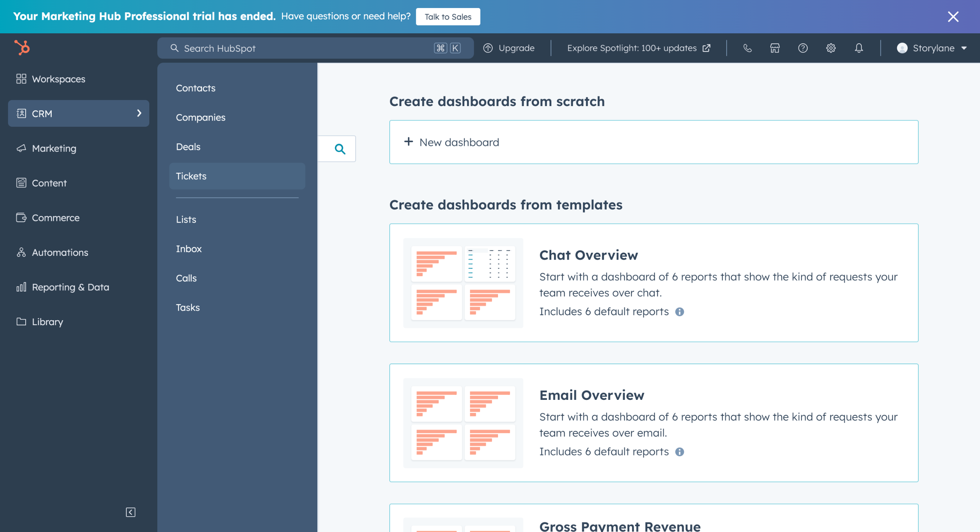This screenshot has height=532, width=980.
Task: Open the Storylane account dropdown arrow
Action: click(964, 48)
